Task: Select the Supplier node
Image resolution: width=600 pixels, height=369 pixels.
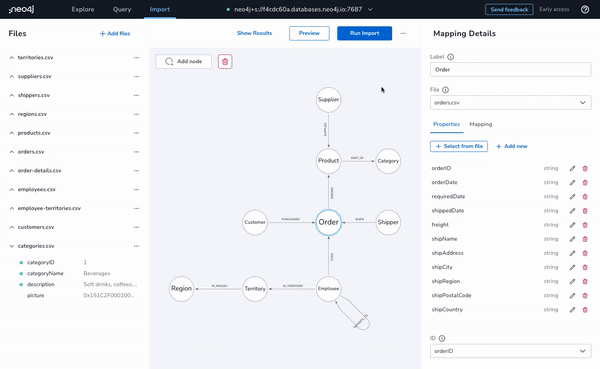Action: (328, 100)
